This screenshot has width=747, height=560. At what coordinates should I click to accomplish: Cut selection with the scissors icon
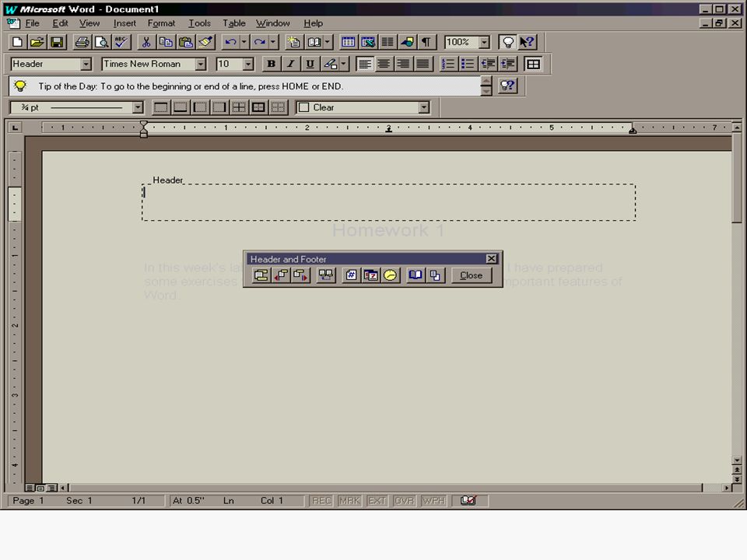click(146, 42)
